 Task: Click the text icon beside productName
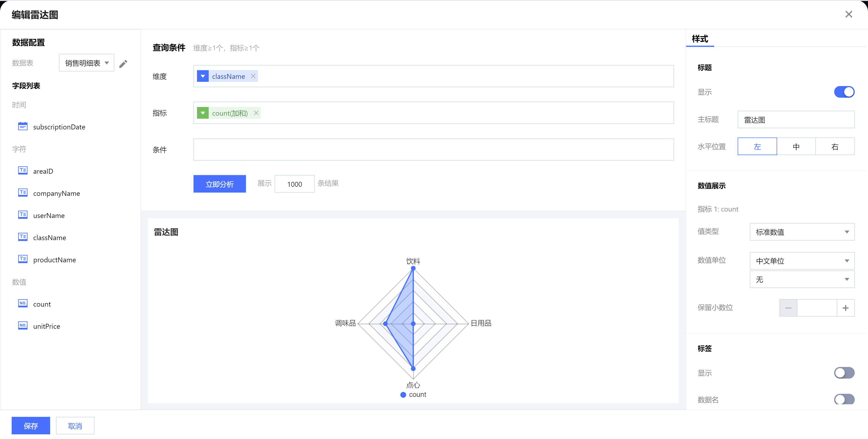click(23, 259)
